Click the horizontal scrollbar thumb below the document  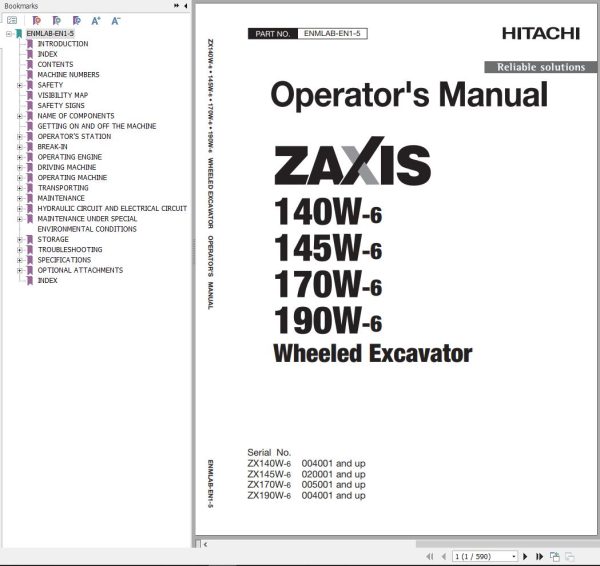point(507,544)
